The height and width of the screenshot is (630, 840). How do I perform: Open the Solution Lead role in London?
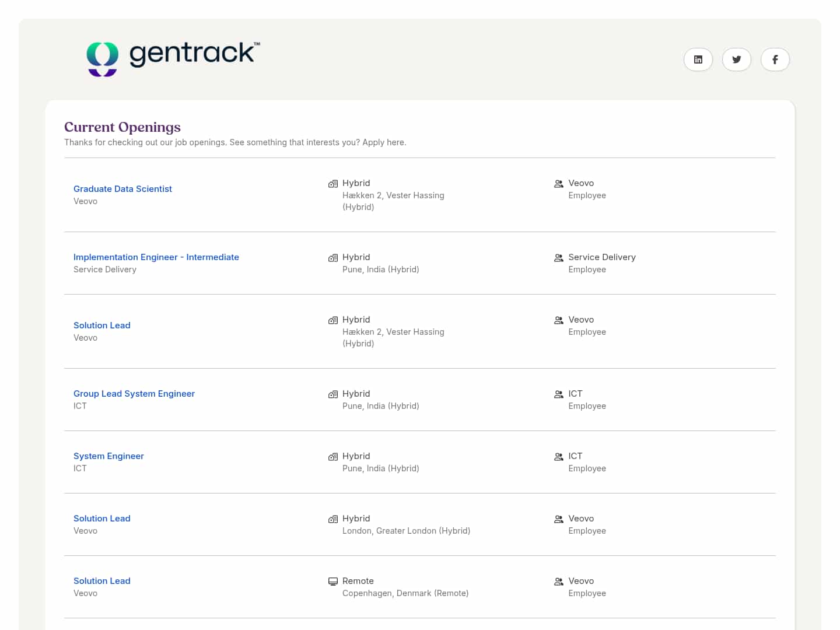point(101,519)
